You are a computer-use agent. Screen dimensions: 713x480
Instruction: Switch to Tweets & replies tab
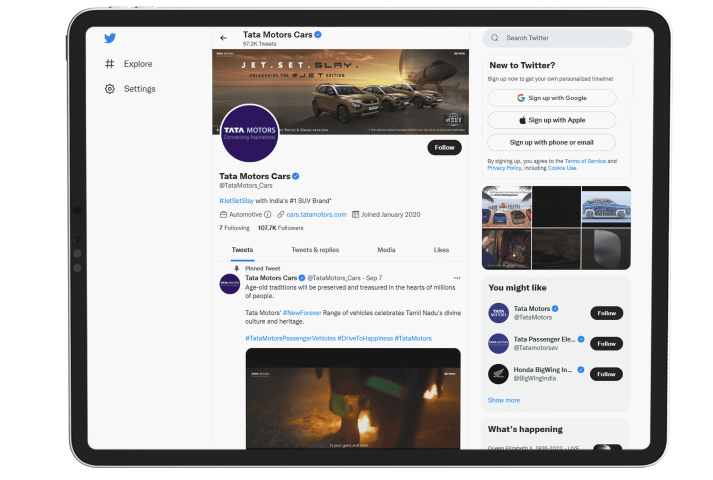point(315,250)
